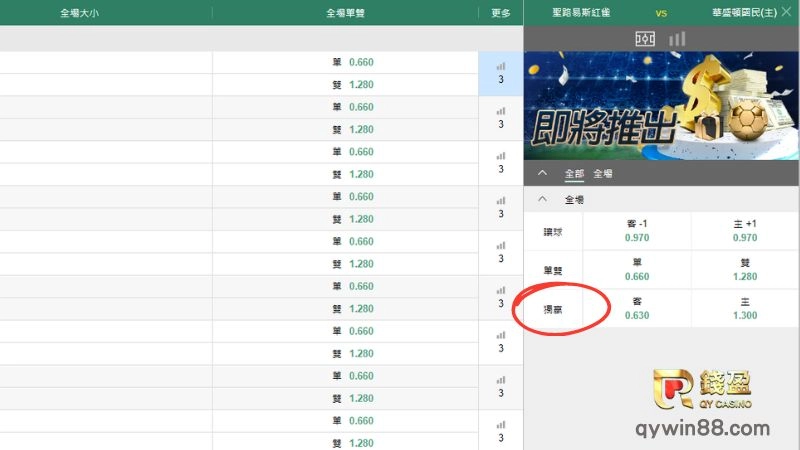800x450 pixels.
Task: Pick 單 0.660 in side panel 單雙 row
Action: coord(637,269)
